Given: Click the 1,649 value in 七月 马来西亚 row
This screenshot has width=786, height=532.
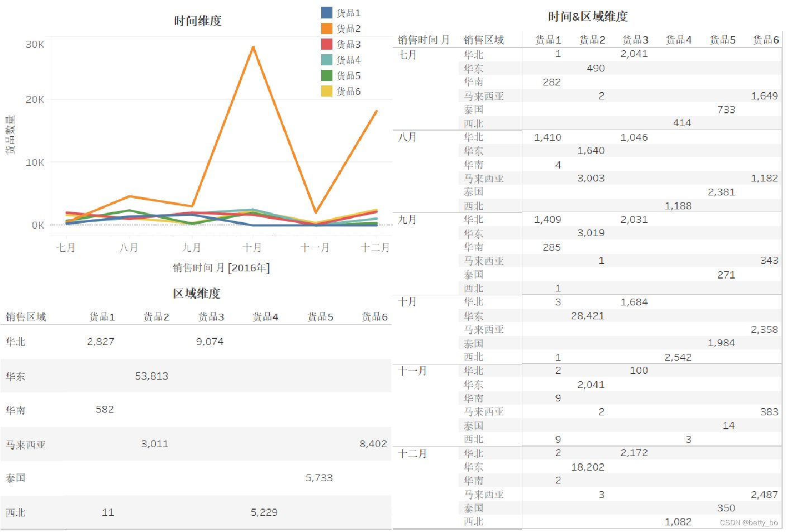Looking at the screenshot, I should tap(764, 96).
